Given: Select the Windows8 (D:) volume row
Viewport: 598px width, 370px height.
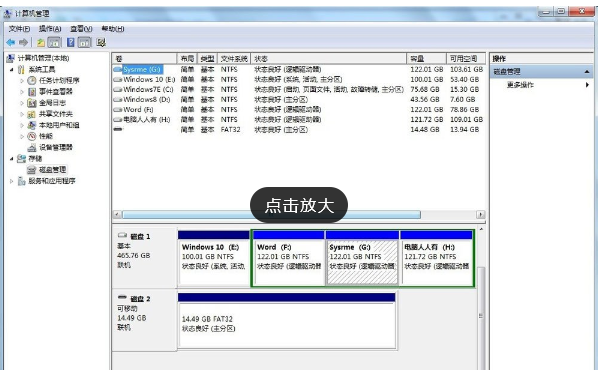Looking at the screenshot, I should click(x=298, y=99).
